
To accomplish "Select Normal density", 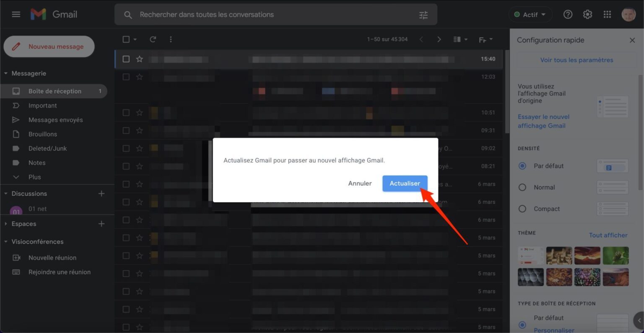I will point(522,187).
